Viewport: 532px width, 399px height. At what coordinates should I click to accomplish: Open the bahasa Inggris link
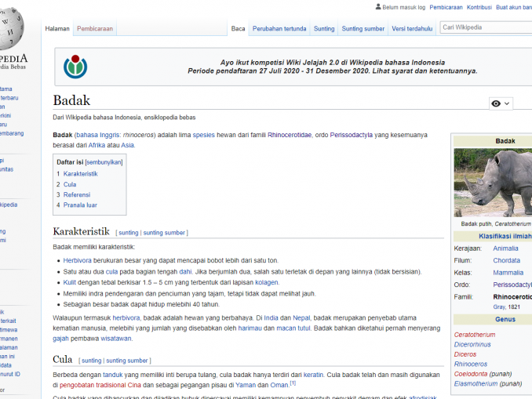click(98, 135)
